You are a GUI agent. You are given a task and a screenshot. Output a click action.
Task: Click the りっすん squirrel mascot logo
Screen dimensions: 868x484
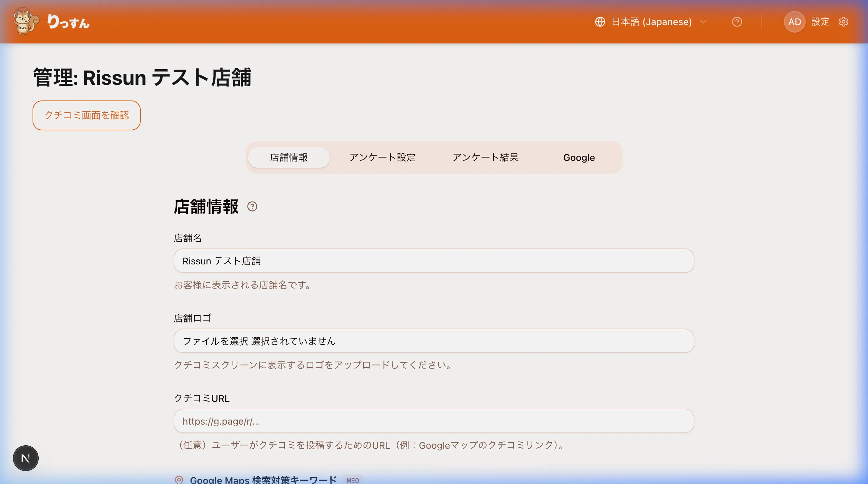(x=26, y=21)
